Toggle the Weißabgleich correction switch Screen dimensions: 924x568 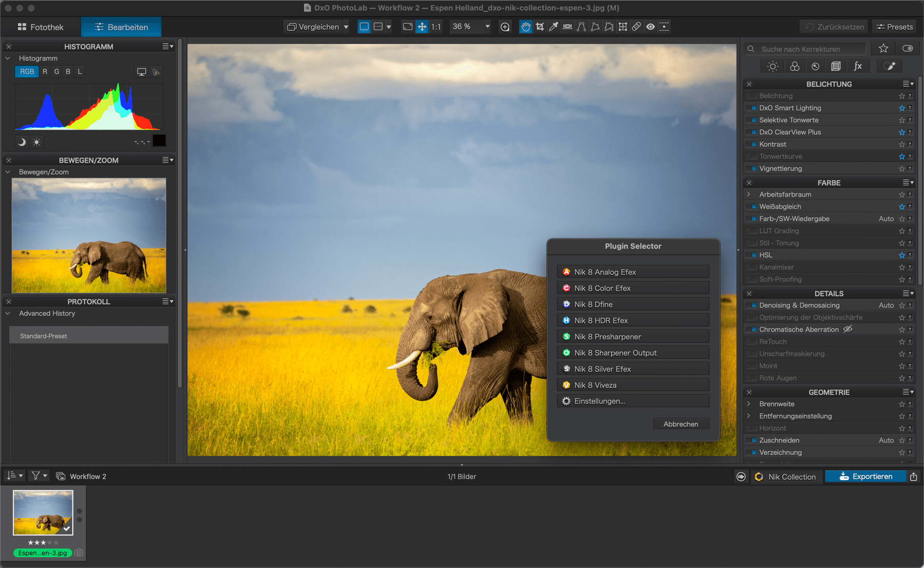click(x=752, y=206)
